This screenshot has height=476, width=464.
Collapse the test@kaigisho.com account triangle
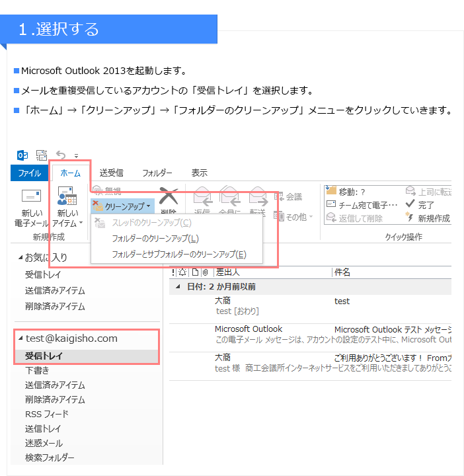pos(20,338)
